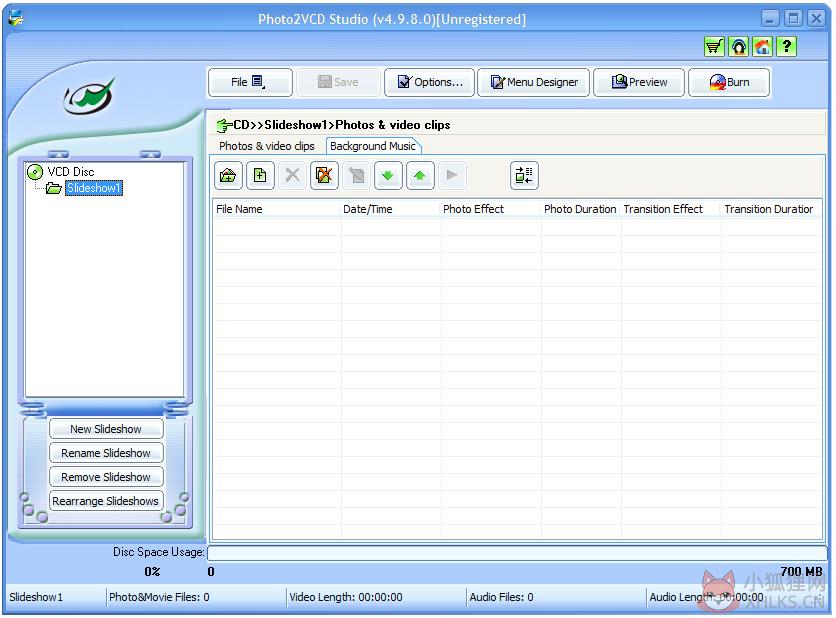Switch to Background Music tab

[x=373, y=146]
